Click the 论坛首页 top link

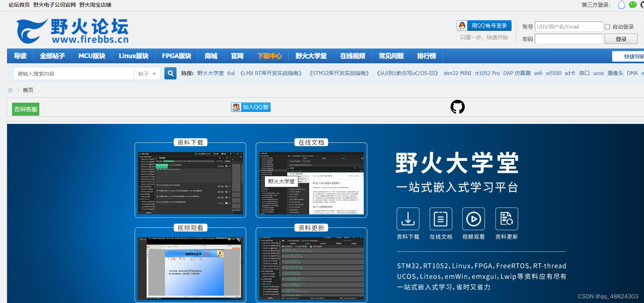click(x=19, y=5)
